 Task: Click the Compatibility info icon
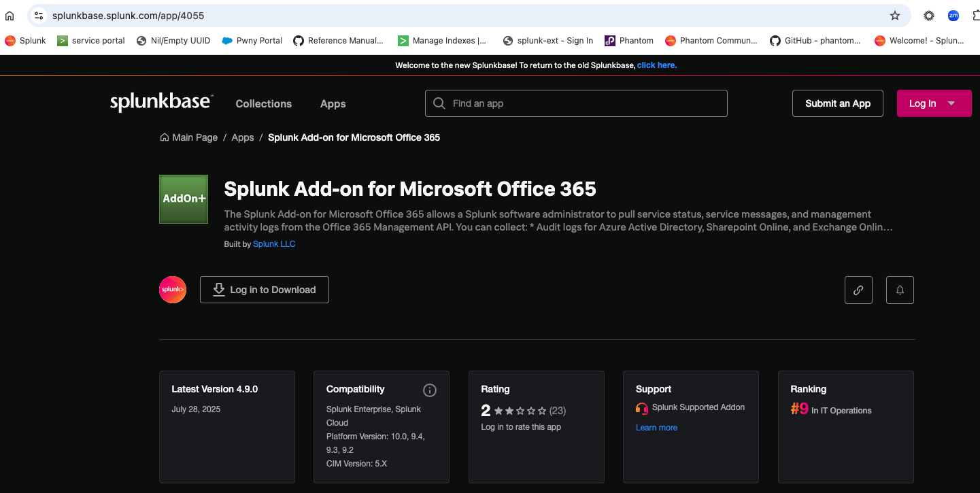tap(430, 390)
